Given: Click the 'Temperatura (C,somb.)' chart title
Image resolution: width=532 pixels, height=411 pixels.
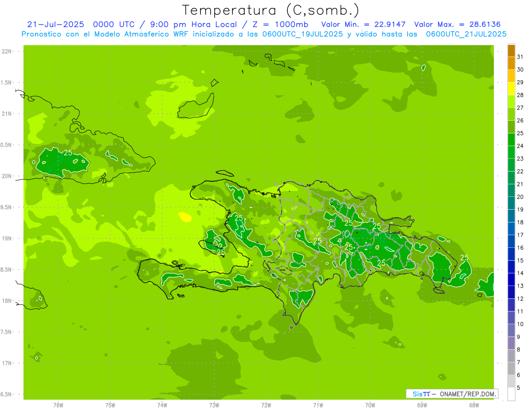Looking at the screenshot, I should click(x=271, y=10).
